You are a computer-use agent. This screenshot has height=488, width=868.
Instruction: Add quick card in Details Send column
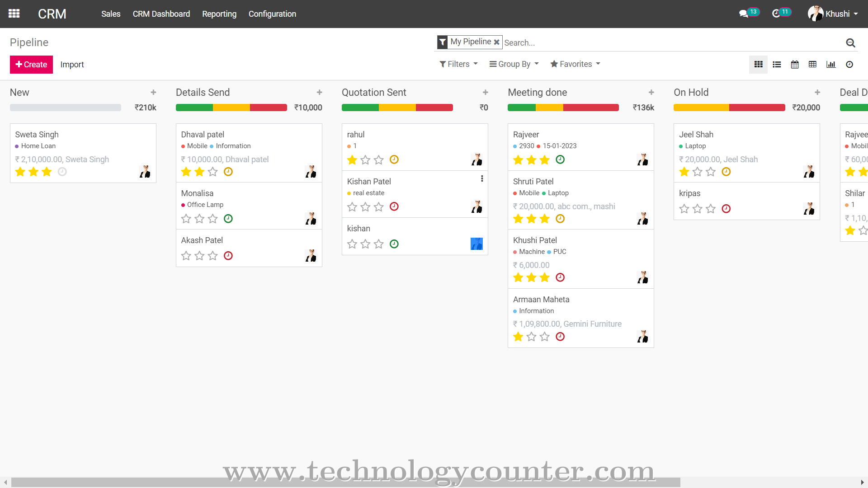[x=319, y=92]
